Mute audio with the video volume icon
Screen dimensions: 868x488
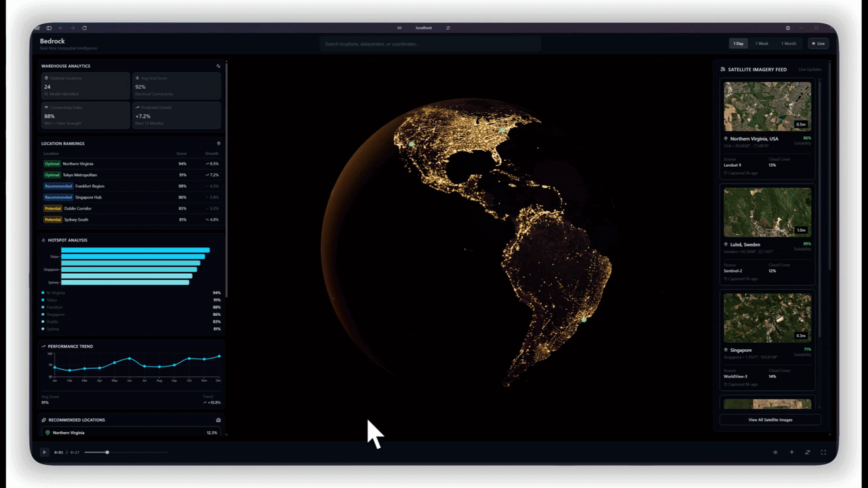click(776, 452)
